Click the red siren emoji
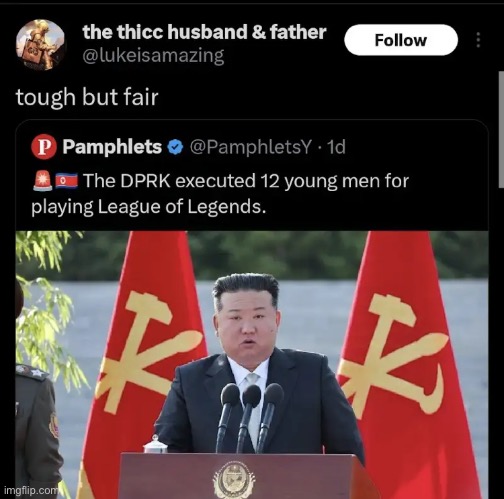 coord(43,180)
